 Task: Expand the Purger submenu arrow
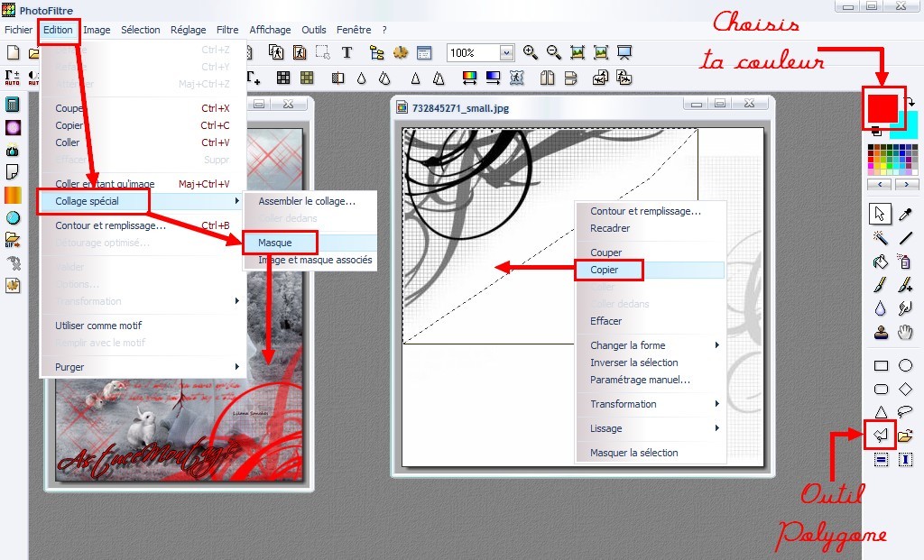(237, 367)
